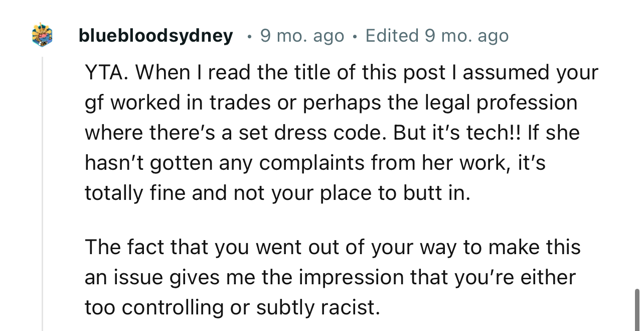
Task: Click the colorful avatar icon beside the username
Action: click(x=42, y=35)
